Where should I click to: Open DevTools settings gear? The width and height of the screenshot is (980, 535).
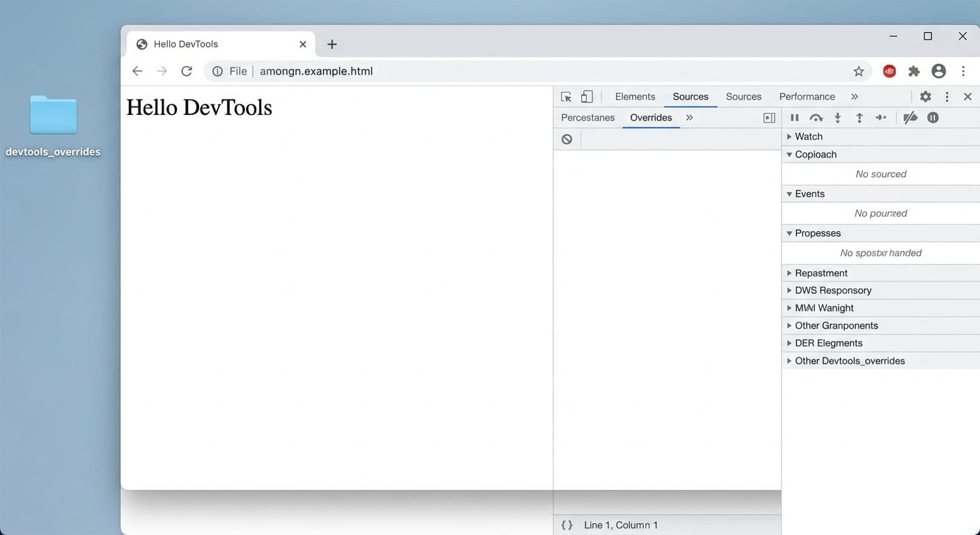(925, 97)
